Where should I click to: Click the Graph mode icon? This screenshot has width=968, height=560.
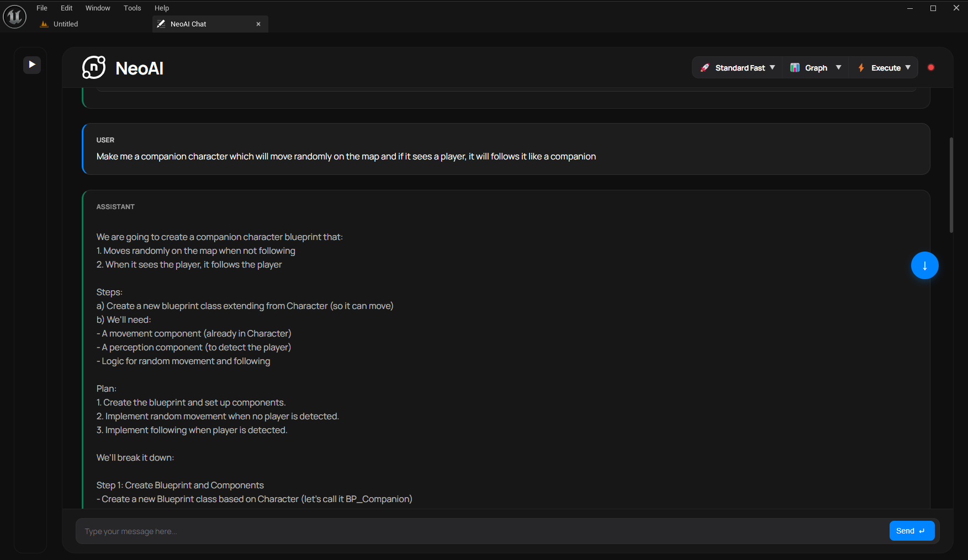pyautogui.click(x=795, y=68)
